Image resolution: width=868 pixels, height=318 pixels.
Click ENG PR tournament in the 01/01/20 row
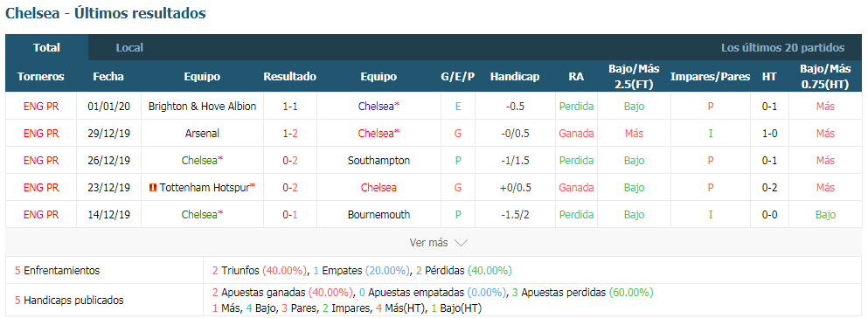(41, 107)
